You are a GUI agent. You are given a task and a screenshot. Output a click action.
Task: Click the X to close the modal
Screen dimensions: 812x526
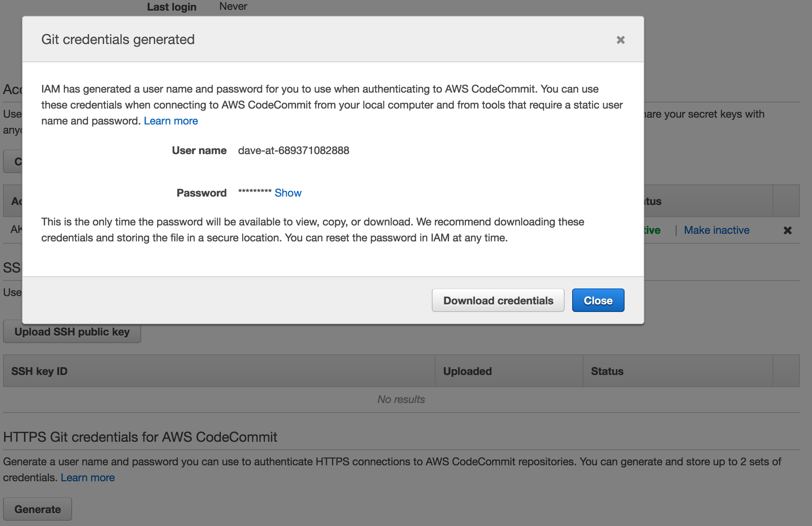coord(621,39)
